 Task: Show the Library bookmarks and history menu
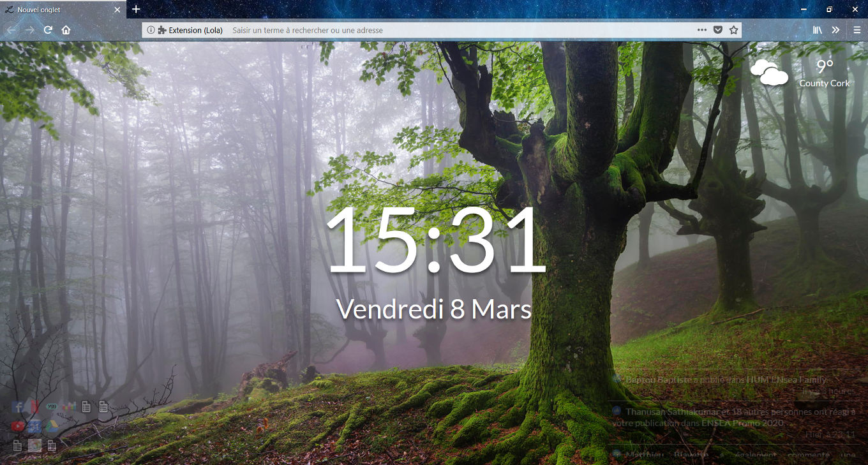817,30
